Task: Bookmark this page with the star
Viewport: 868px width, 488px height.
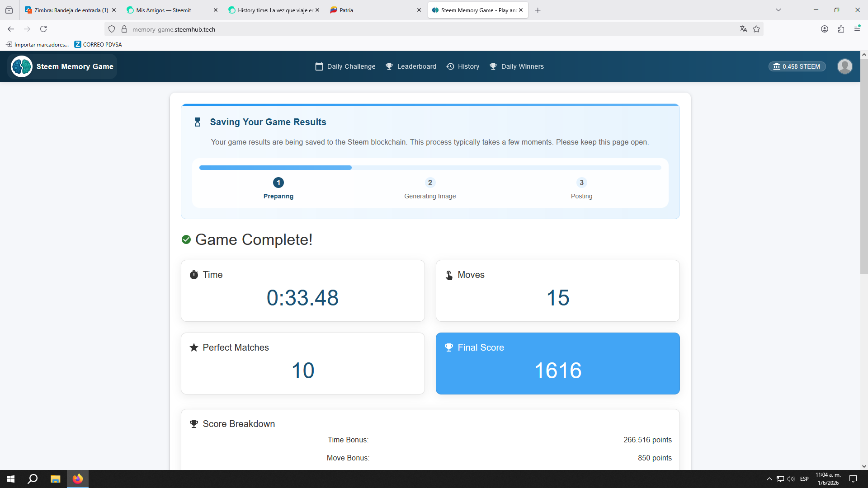Action: coord(756,29)
